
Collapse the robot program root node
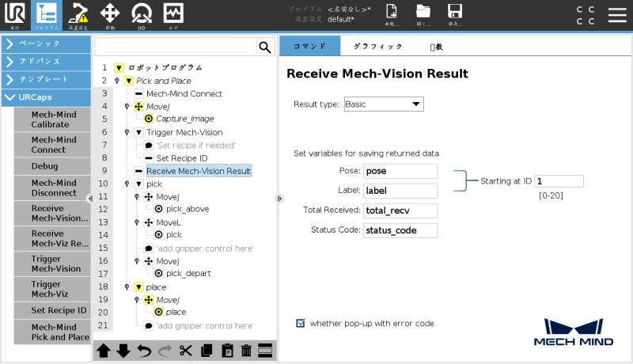point(119,67)
